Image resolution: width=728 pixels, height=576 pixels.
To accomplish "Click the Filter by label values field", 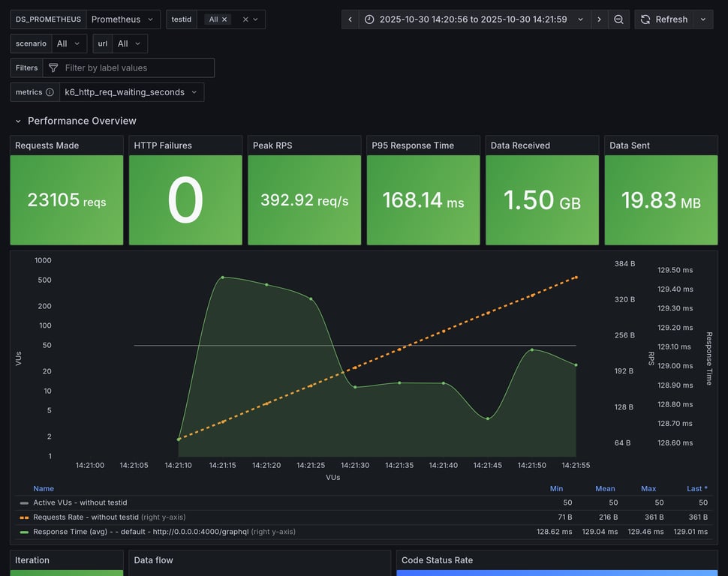I will coord(135,68).
